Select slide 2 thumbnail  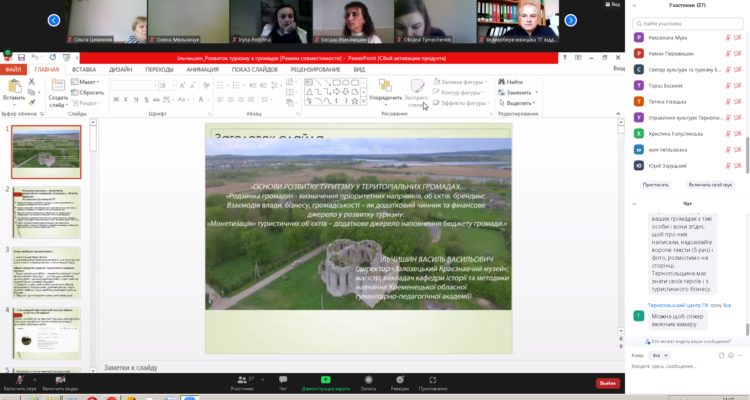[46, 212]
